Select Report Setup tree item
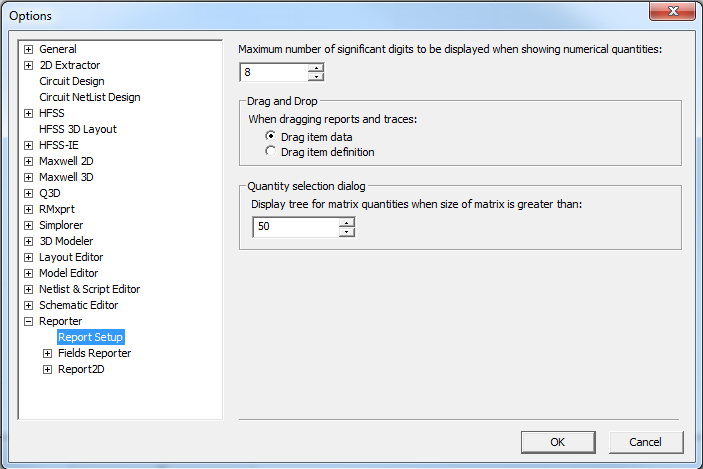703x469 pixels. coord(90,337)
